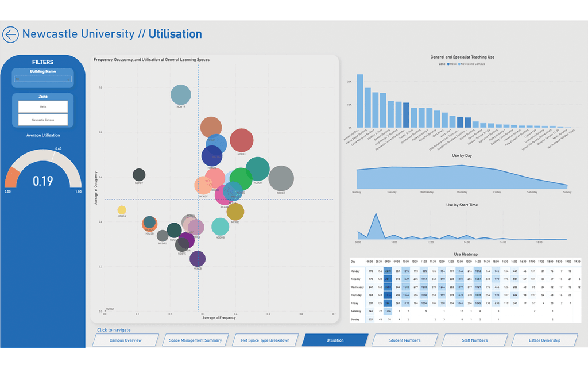Select the red NCRB1 bubble
This screenshot has height=368, width=588.
[243, 140]
